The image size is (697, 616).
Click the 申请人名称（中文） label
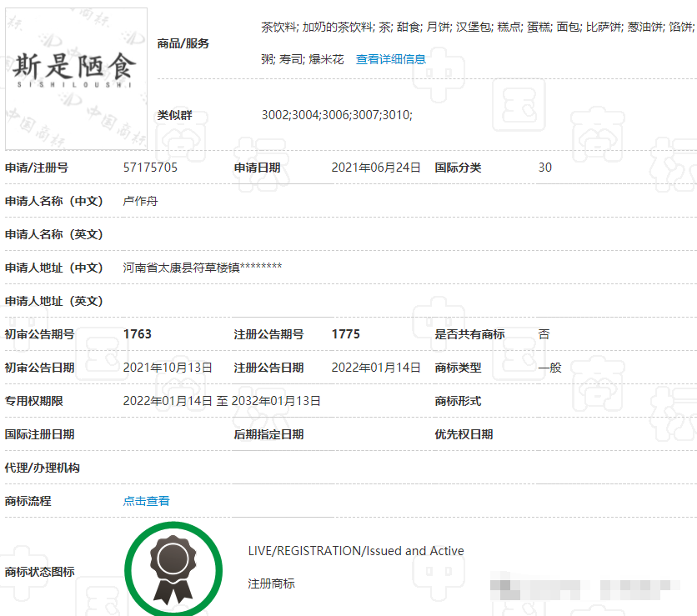(x=54, y=201)
